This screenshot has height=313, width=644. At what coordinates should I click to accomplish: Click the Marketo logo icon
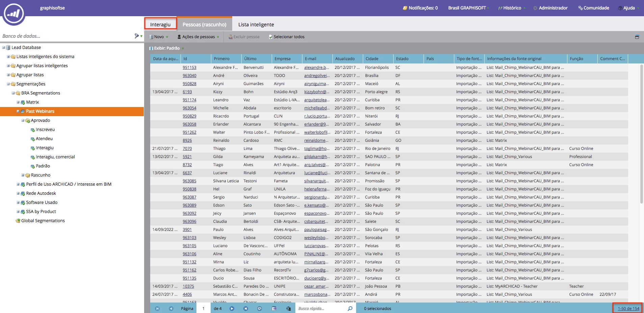(14, 14)
